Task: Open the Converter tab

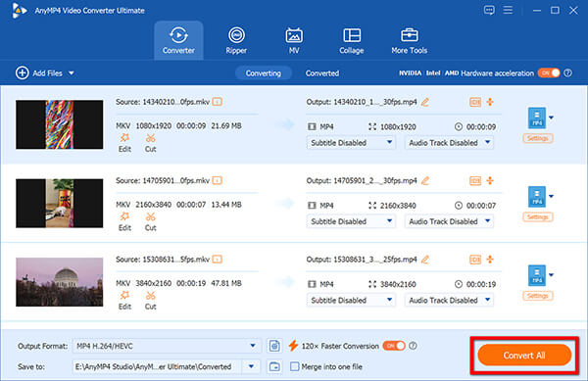Action: point(178,40)
